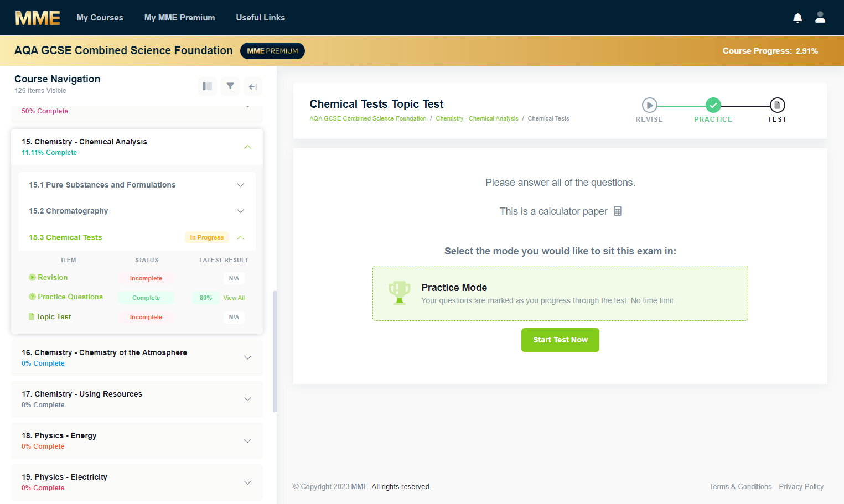The height and width of the screenshot is (504, 844).
Task: Click the MME Premium badge
Action: tap(272, 51)
